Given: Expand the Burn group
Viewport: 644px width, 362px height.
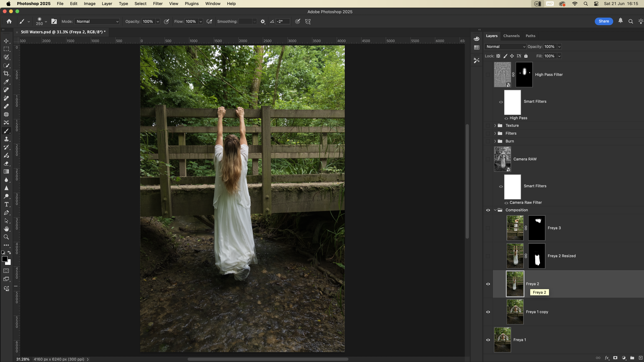Looking at the screenshot, I should 495,141.
